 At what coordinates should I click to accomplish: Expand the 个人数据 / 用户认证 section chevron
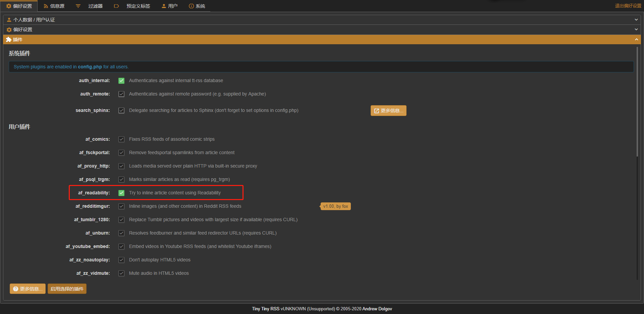(636, 20)
